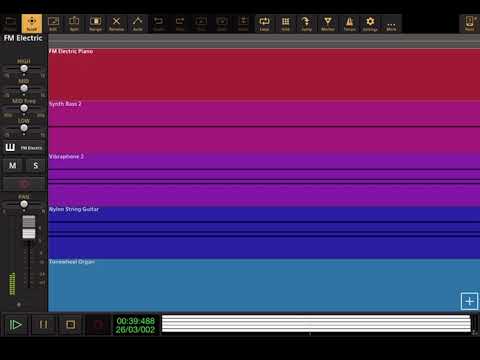480x360 pixels.
Task: Select the Range tool
Action: tap(95, 23)
